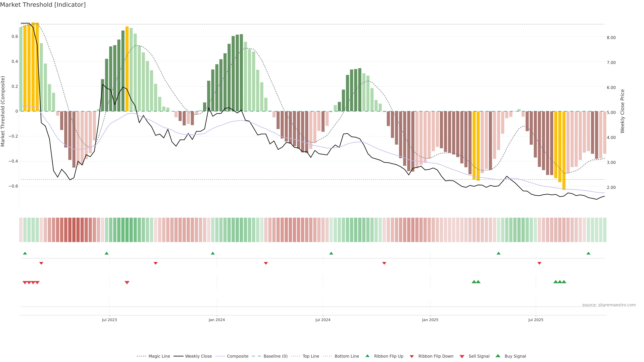The image size is (644, 362).
Task: Click the Buy Signal legend marker
Action: pyautogui.click(x=498, y=356)
